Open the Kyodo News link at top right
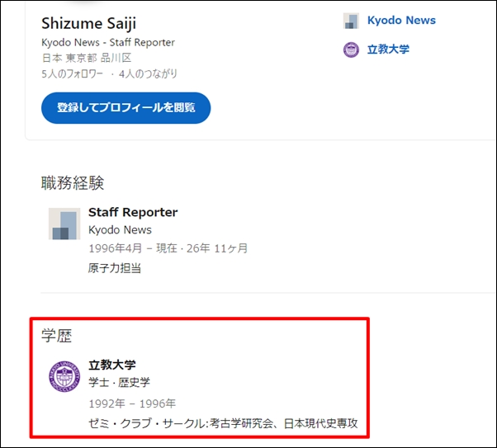The image size is (497, 448). coord(401,21)
